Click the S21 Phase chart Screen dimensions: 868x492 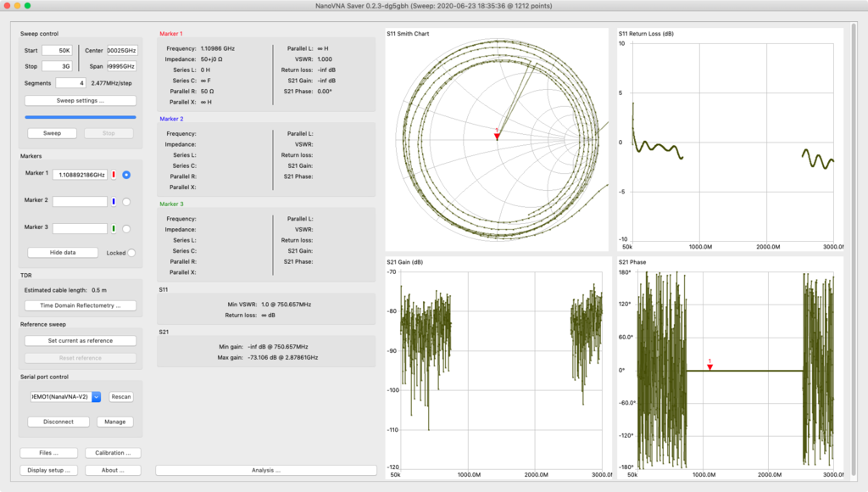coord(730,368)
